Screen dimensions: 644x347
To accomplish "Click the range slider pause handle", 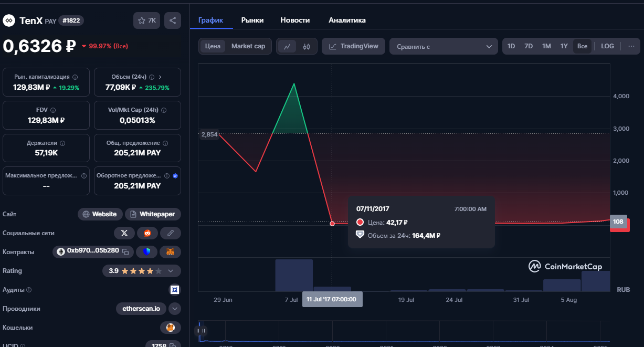I will (x=201, y=331).
